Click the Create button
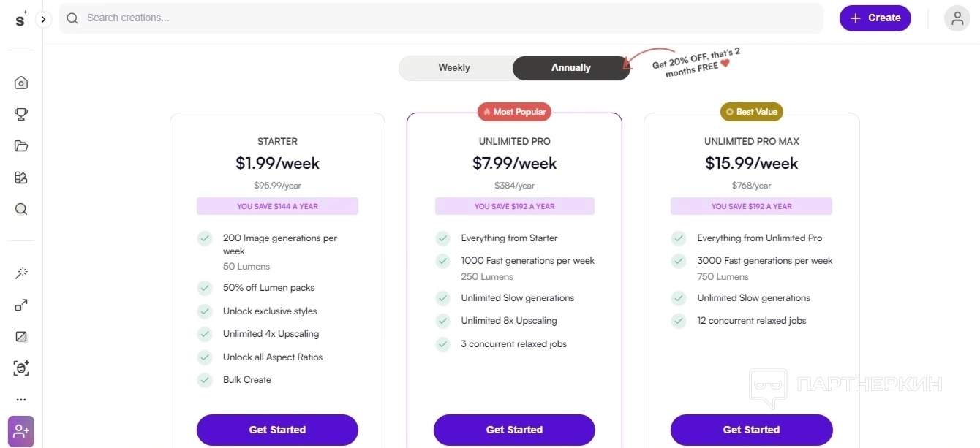 tap(875, 18)
